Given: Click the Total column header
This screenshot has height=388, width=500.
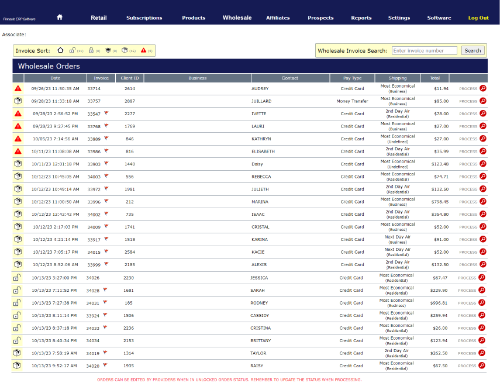Looking at the screenshot, I should (x=435, y=78).
